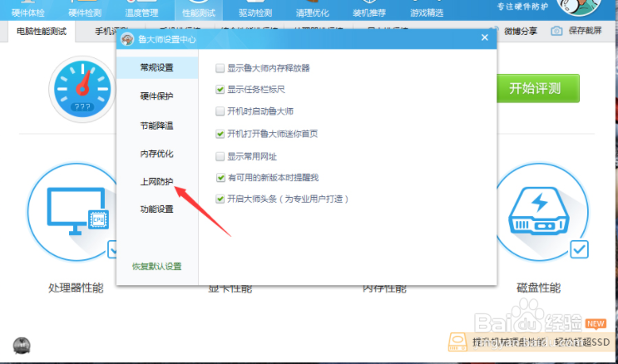This screenshot has width=618, height=364.
Task: Click the 恢复默认设置 link
Action: [x=157, y=267]
